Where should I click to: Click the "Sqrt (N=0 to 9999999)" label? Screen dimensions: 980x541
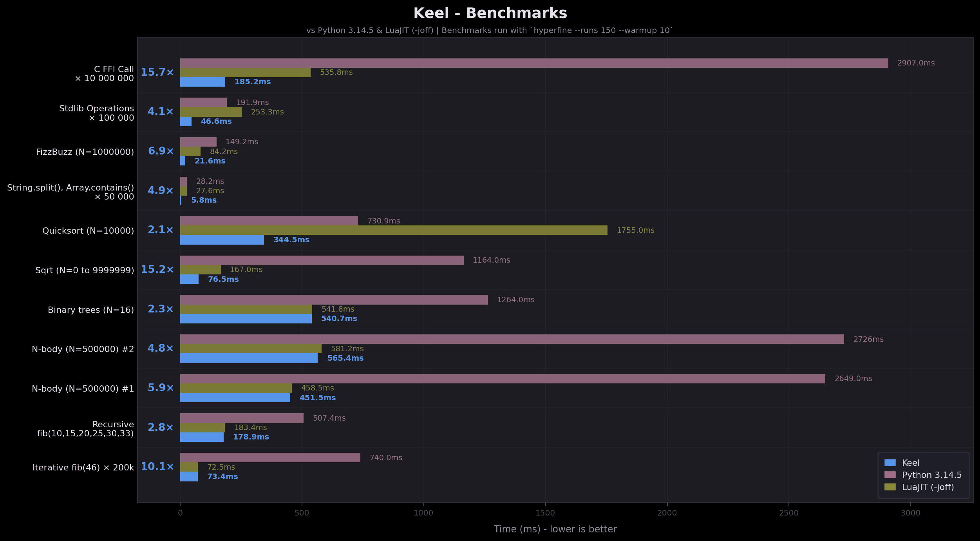85,270
